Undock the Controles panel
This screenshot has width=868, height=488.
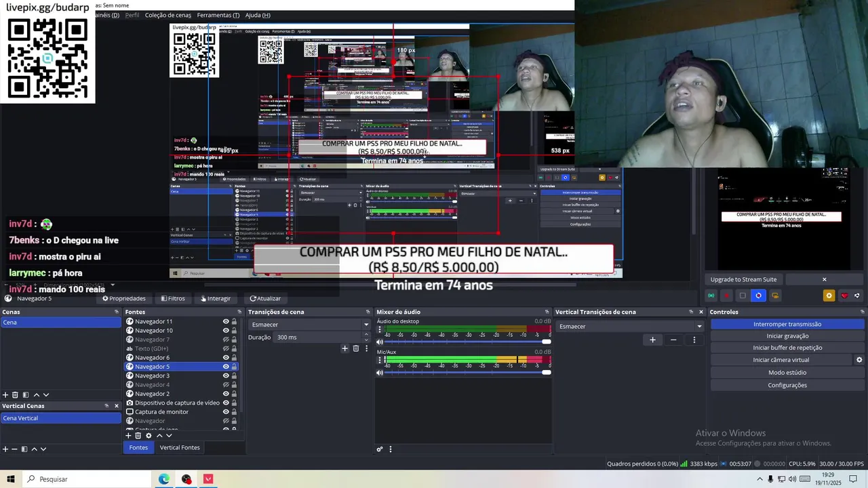coord(861,312)
